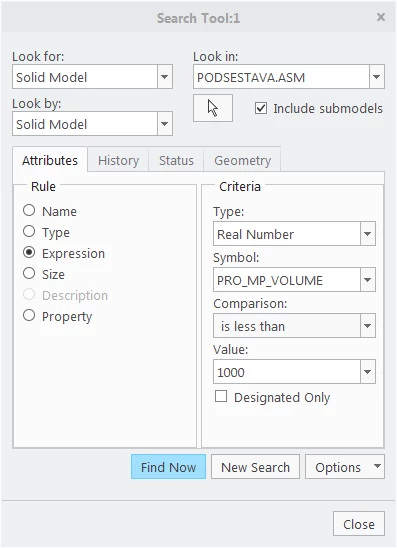Open the Look by dropdown
397x548 pixels.
tap(165, 124)
